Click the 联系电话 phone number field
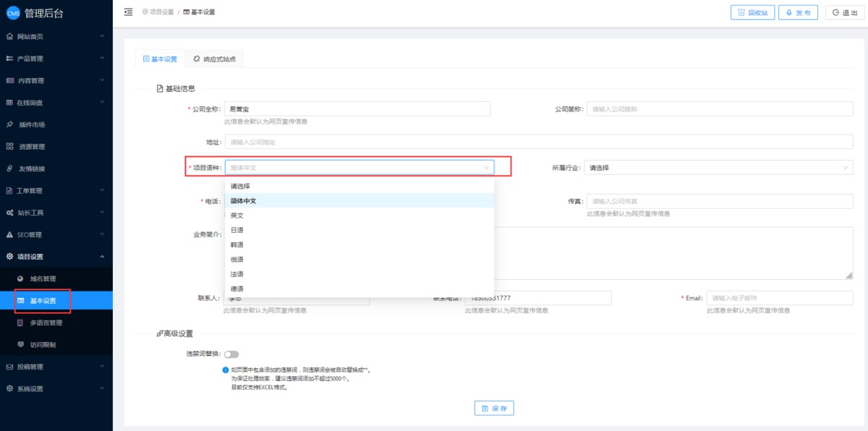Viewport: 868px width, 431px height. tap(538, 298)
